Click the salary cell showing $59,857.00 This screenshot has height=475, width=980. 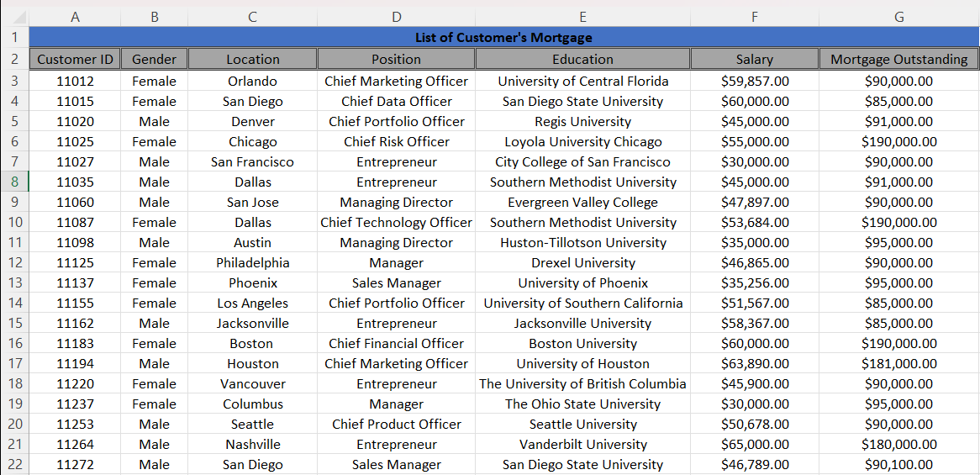tap(754, 82)
